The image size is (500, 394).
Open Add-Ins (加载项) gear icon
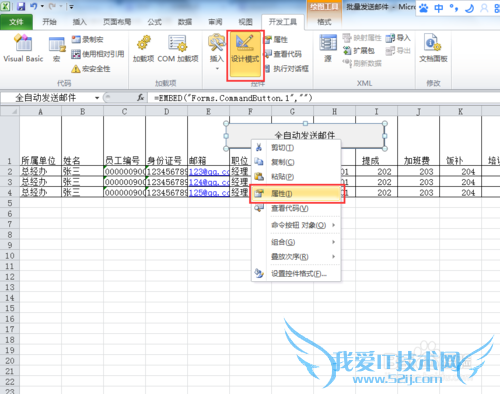click(x=144, y=49)
